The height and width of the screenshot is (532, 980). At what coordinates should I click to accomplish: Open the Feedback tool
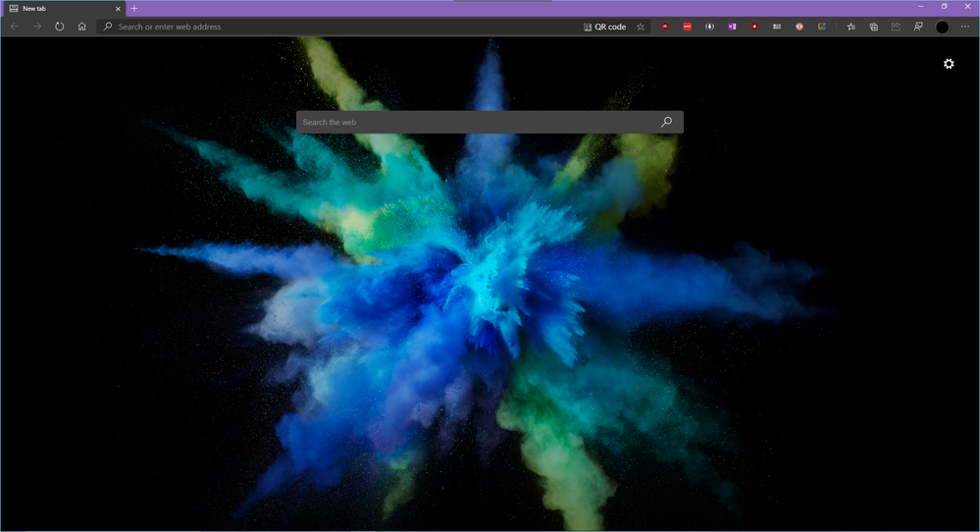(x=918, y=27)
